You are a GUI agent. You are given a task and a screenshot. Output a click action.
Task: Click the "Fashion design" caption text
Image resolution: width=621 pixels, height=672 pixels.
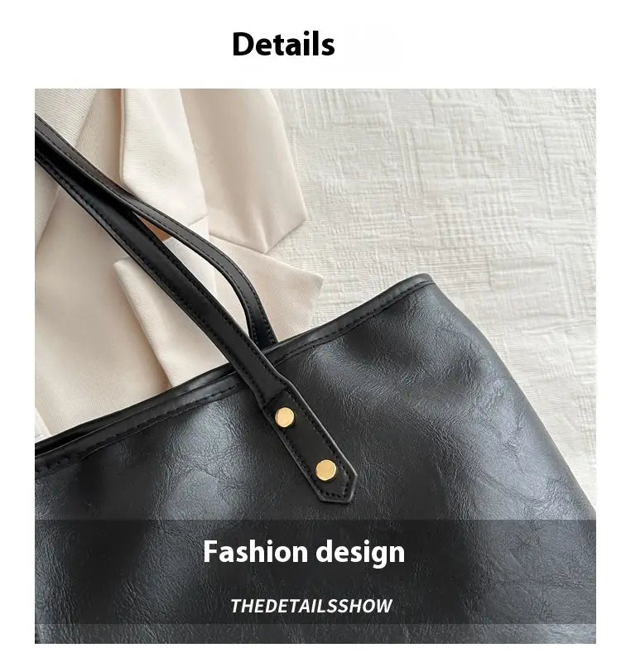click(x=304, y=552)
